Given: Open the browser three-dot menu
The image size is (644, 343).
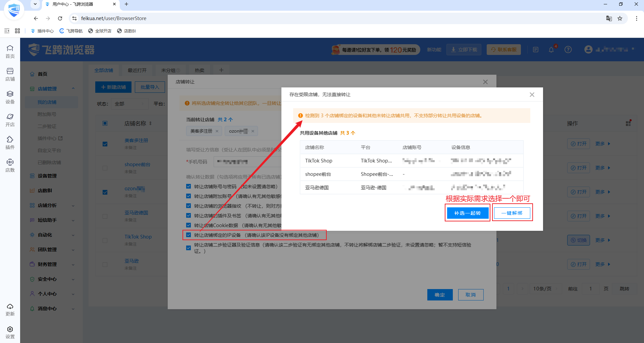Looking at the screenshot, I should tap(636, 18).
